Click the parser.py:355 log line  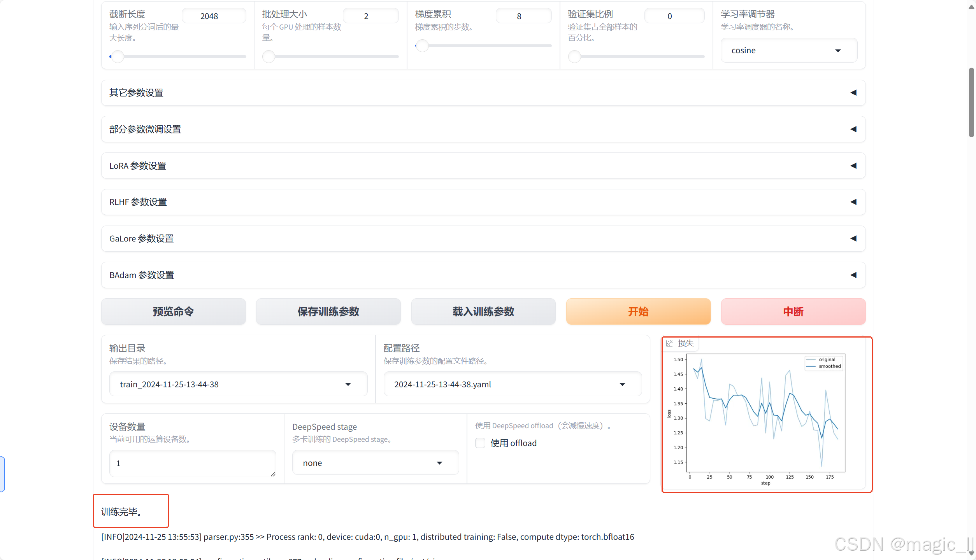[x=368, y=537]
